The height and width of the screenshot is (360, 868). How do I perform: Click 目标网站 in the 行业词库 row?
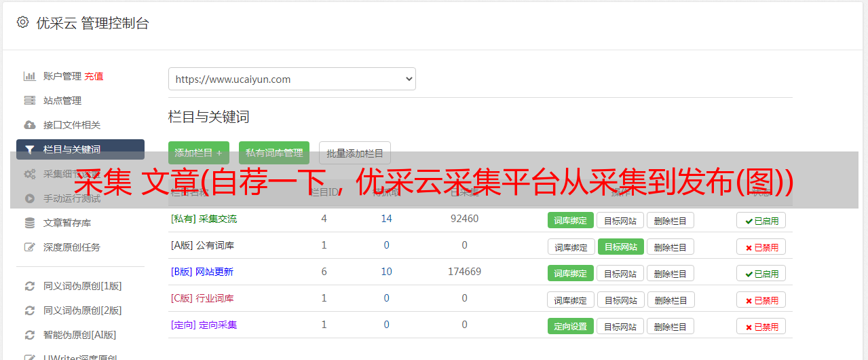coord(621,300)
